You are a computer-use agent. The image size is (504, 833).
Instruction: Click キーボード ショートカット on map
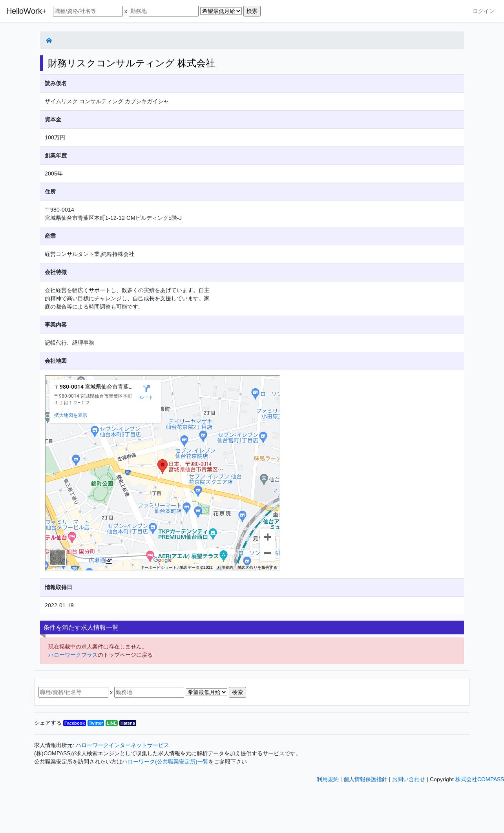(159, 568)
